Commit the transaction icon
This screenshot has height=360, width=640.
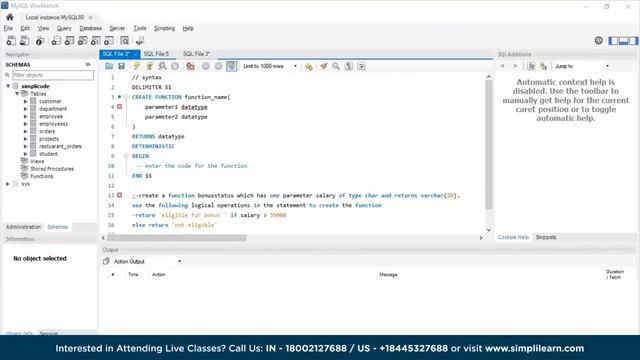click(x=206, y=66)
